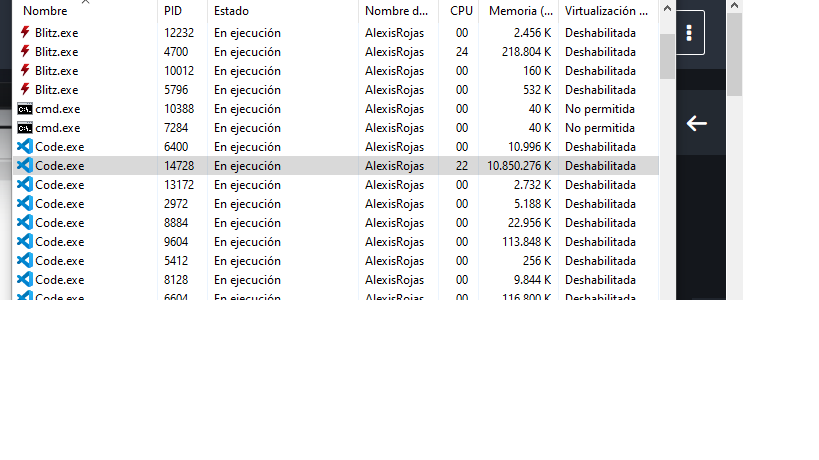
Task: Sort by the Memoria column header
Action: 519,10
